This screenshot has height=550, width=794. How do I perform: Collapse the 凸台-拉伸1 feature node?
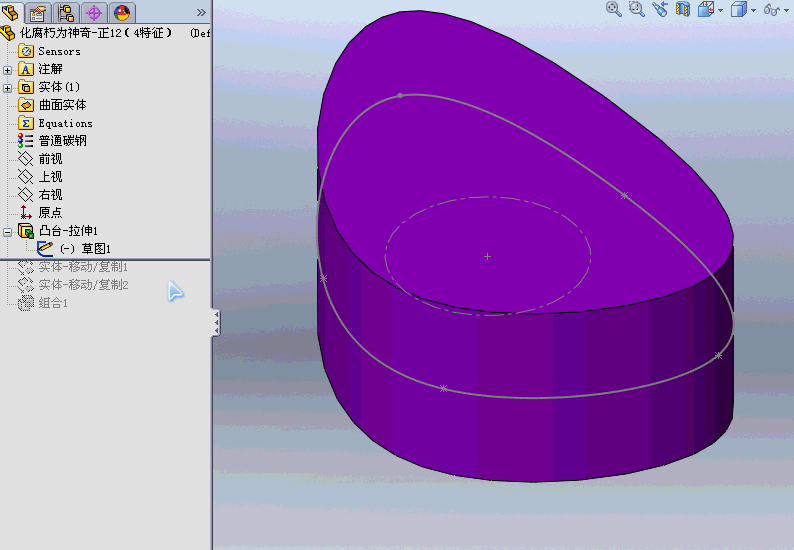7,232
